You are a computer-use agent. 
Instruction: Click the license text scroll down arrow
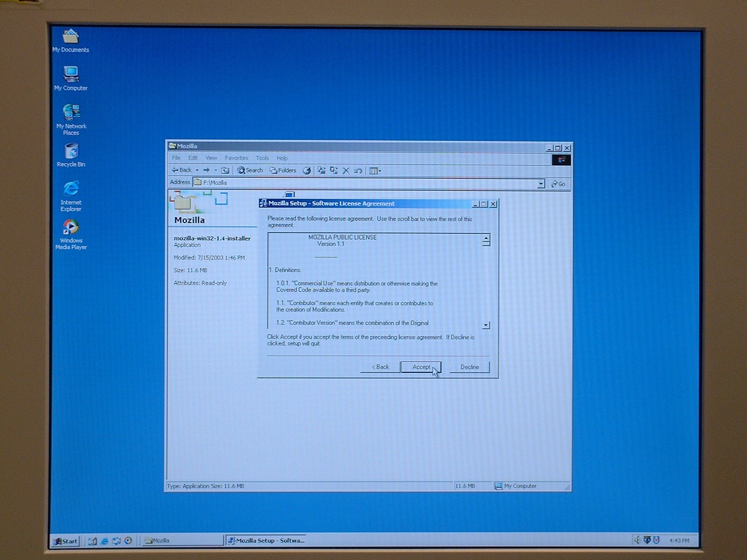pos(486,325)
